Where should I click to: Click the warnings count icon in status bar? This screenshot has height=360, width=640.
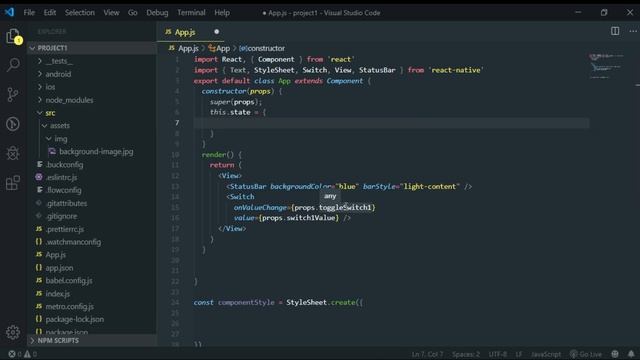[27, 354]
